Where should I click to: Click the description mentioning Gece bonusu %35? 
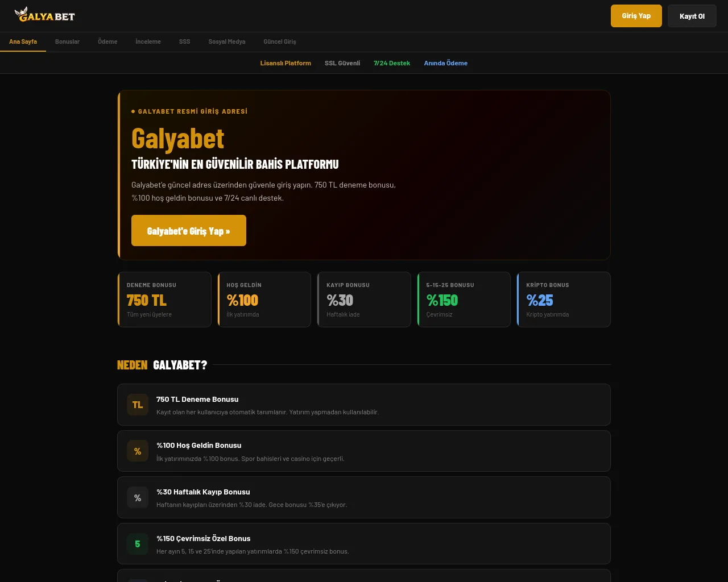251,505
